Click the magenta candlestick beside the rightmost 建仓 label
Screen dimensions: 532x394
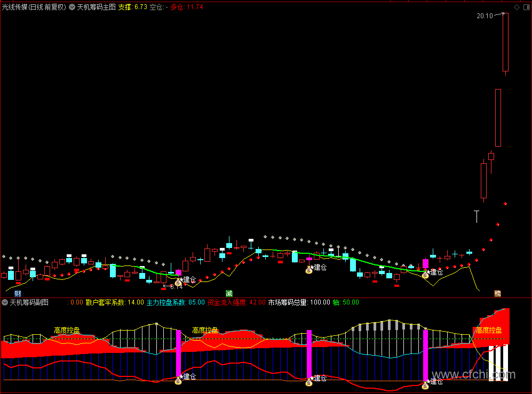tap(425, 264)
